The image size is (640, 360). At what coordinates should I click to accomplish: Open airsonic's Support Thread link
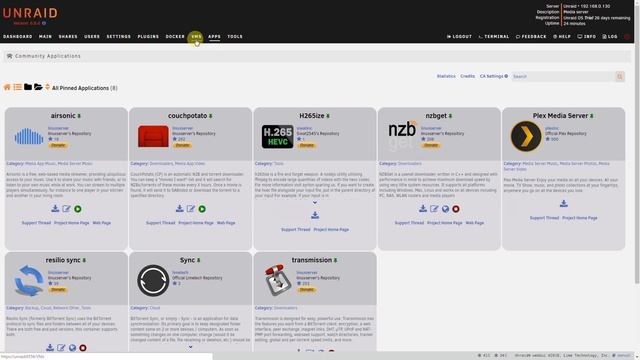(36, 223)
